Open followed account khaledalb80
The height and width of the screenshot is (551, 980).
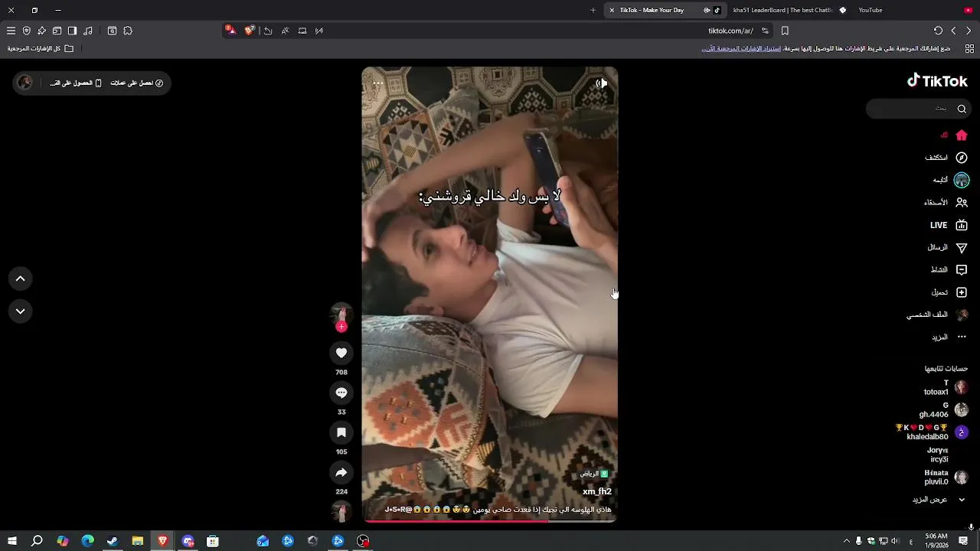coord(933,432)
